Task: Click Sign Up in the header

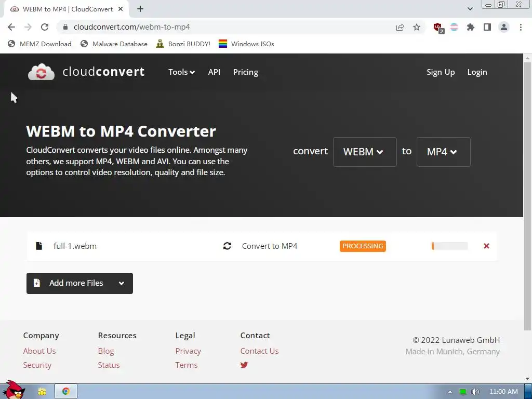Action: click(441, 72)
